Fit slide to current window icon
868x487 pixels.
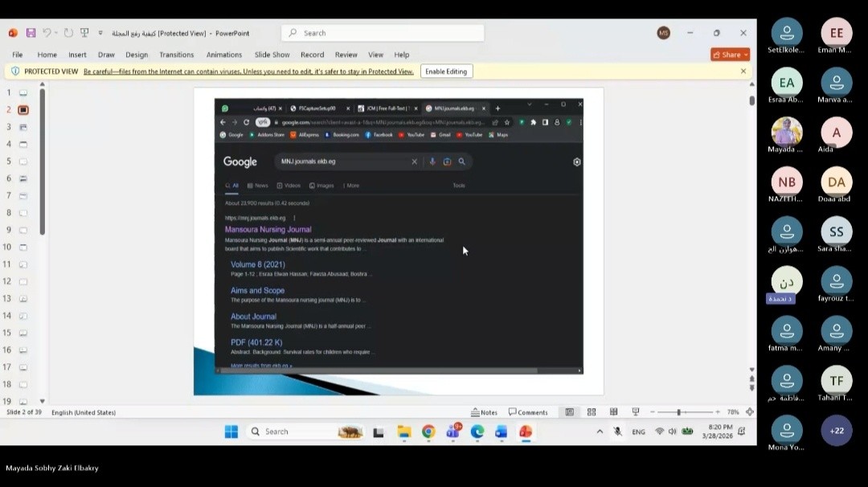coord(750,412)
